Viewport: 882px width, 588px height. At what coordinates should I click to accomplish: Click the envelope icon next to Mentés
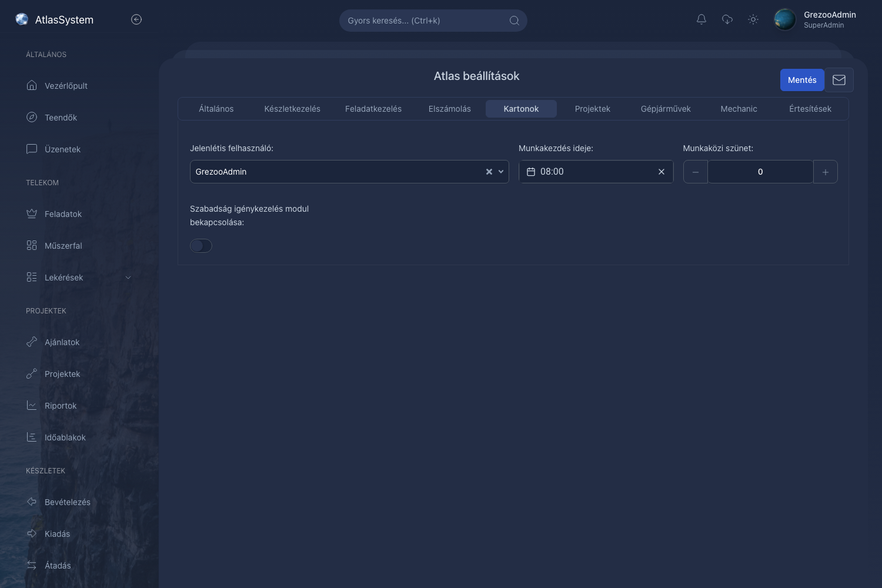pyautogui.click(x=839, y=80)
